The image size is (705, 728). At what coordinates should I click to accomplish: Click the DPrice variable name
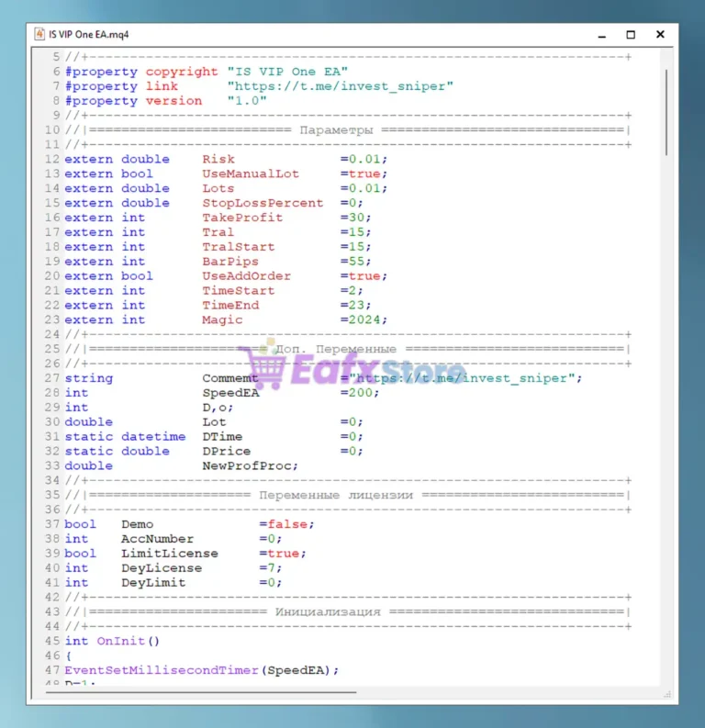pyautogui.click(x=227, y=452)
